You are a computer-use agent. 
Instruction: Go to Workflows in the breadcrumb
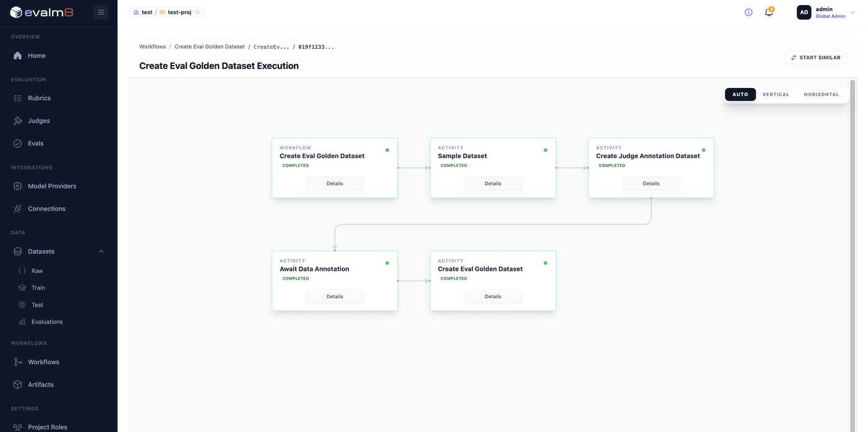(153, 46)
